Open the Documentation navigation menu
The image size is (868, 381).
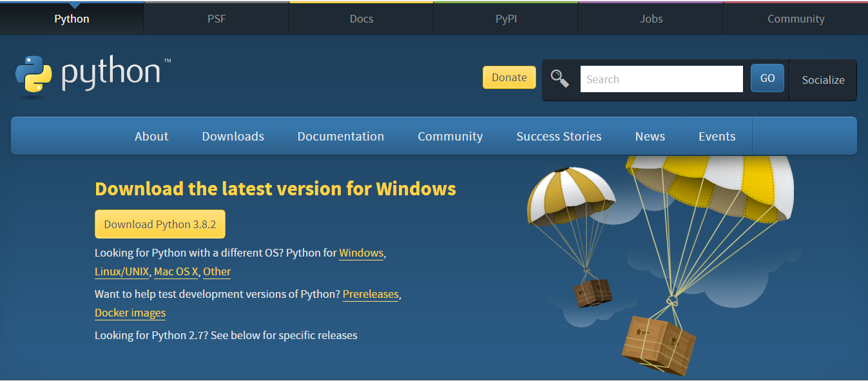click(341, 136)
